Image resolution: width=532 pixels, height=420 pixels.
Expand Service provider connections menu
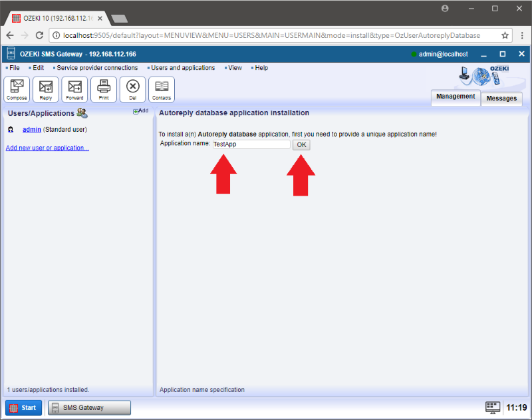coord(97,68)
